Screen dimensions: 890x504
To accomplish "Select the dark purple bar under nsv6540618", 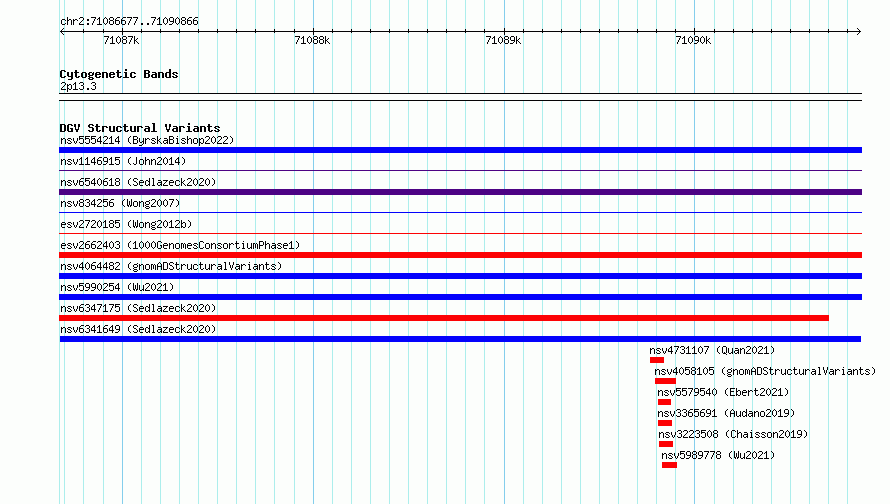I will pyautogui.click(x=460, y=192).
